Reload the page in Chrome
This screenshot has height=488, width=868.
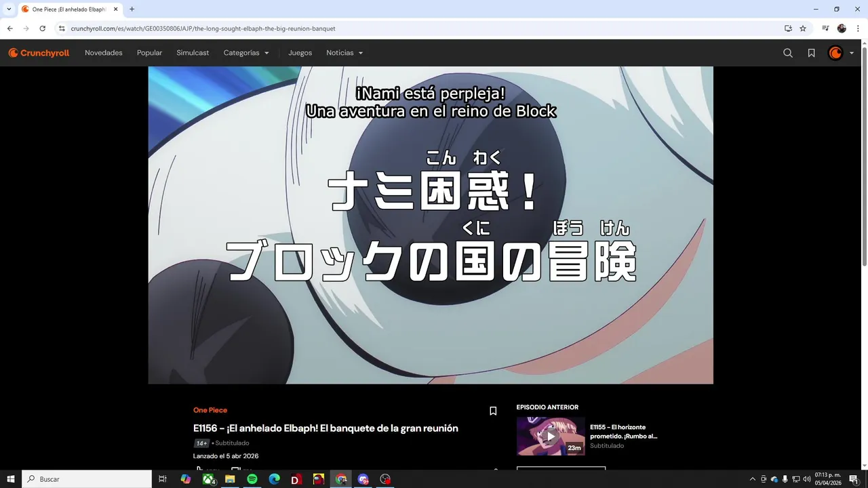coord(42,28)
